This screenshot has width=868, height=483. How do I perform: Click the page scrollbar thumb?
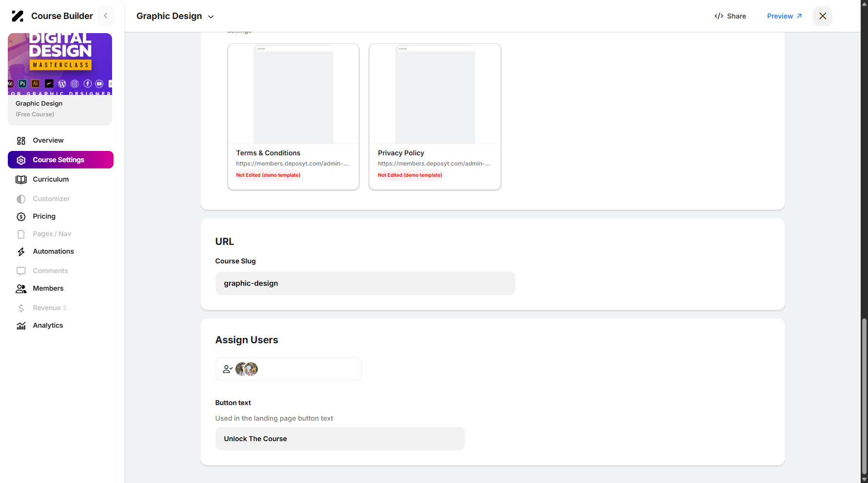click(864, 396)
